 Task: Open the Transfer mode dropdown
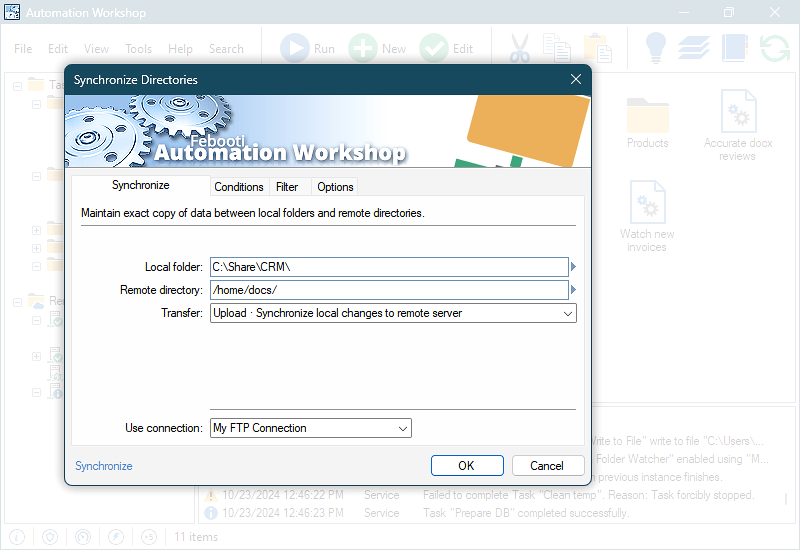[567, 313]
